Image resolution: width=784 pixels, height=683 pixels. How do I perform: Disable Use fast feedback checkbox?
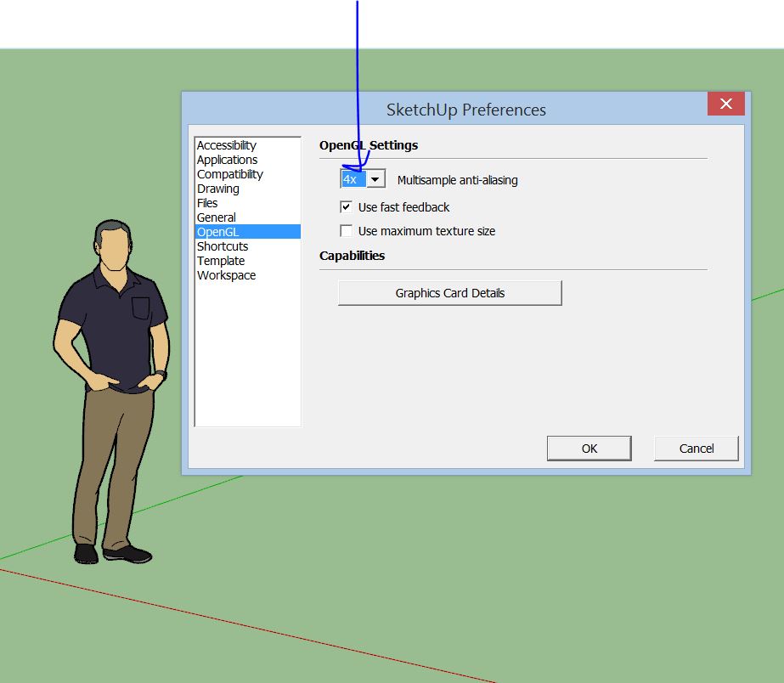(346, 207)
